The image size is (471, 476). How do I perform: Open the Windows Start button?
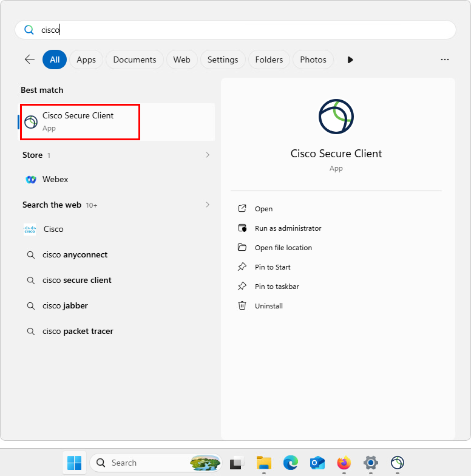coord(74,463)
